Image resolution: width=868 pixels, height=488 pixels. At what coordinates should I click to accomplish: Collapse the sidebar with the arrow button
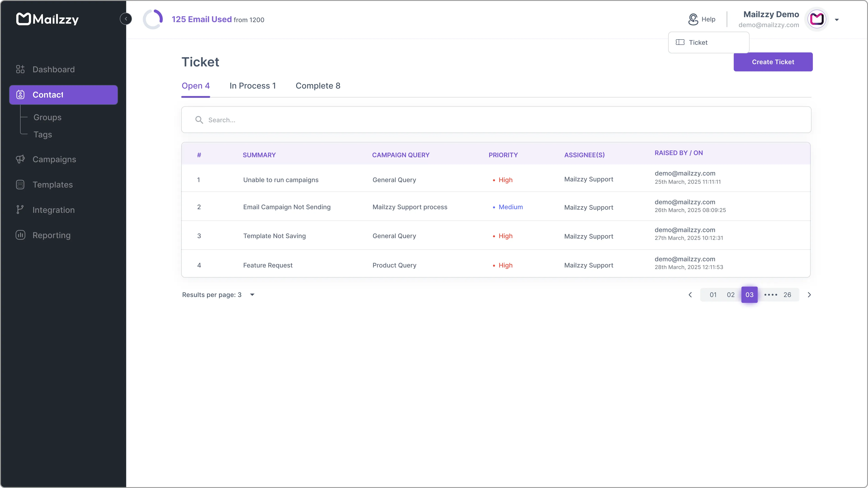pos(126,19)
